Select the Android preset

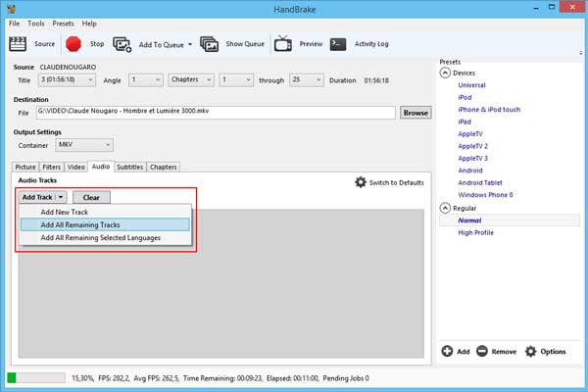pyautogui.click(x=470, y=171)
